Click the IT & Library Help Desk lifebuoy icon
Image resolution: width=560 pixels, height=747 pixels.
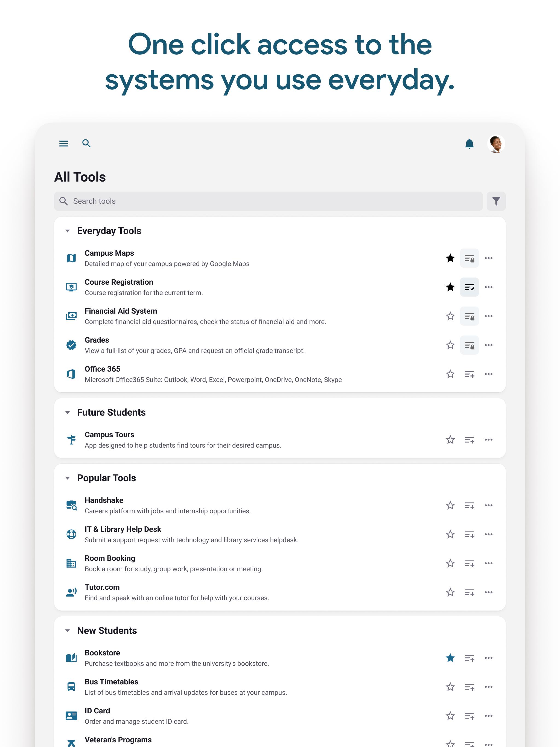(71, 535)
